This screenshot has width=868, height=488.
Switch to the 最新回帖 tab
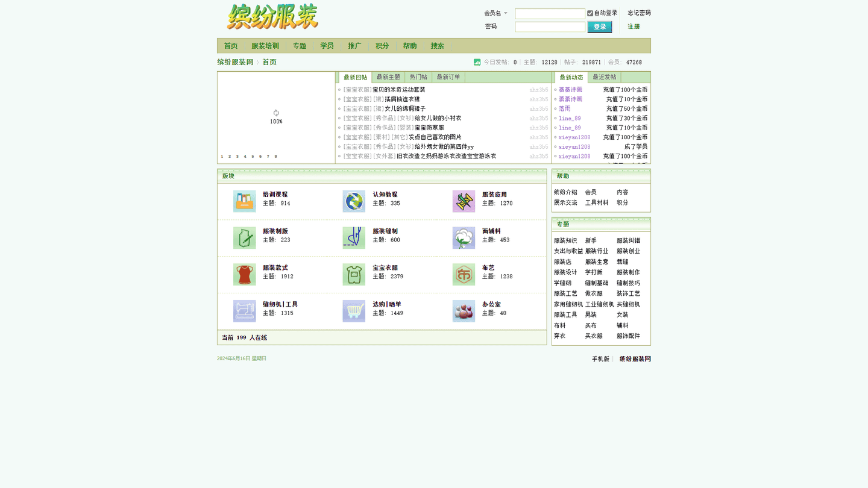(356, 77)
